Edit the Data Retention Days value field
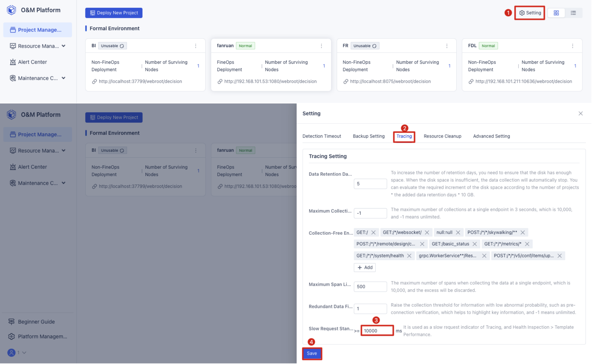Screen dimensions: 592x364 click(370, 184)
